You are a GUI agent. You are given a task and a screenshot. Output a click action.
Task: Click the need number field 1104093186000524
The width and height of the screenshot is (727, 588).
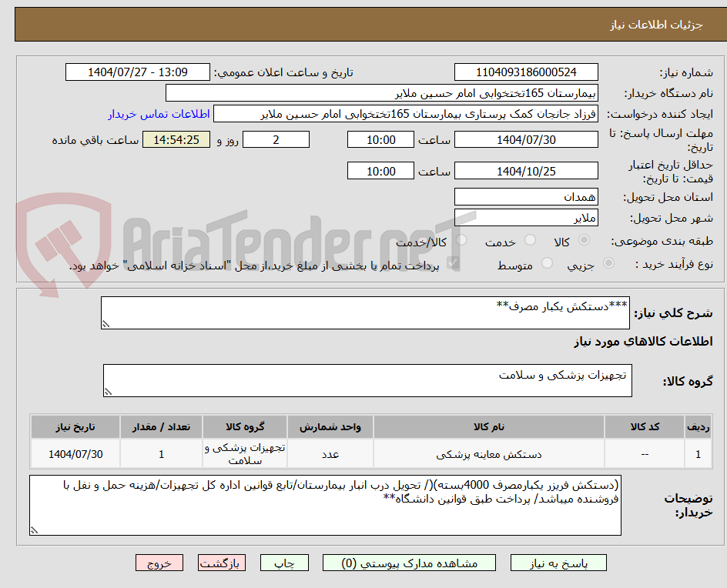pyautogui.click(x=526, y=72)
